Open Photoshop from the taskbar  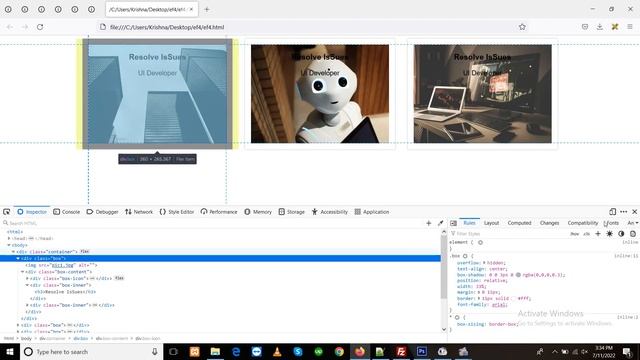(x=422, y=351)
